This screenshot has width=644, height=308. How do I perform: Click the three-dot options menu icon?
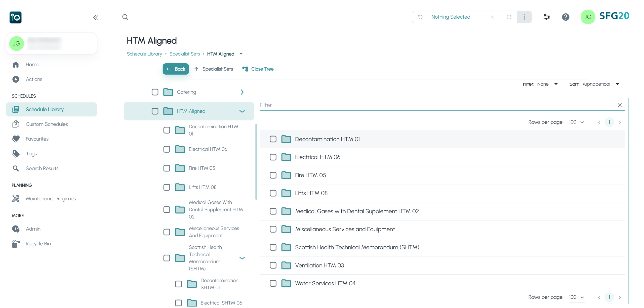tap(524, 17)
